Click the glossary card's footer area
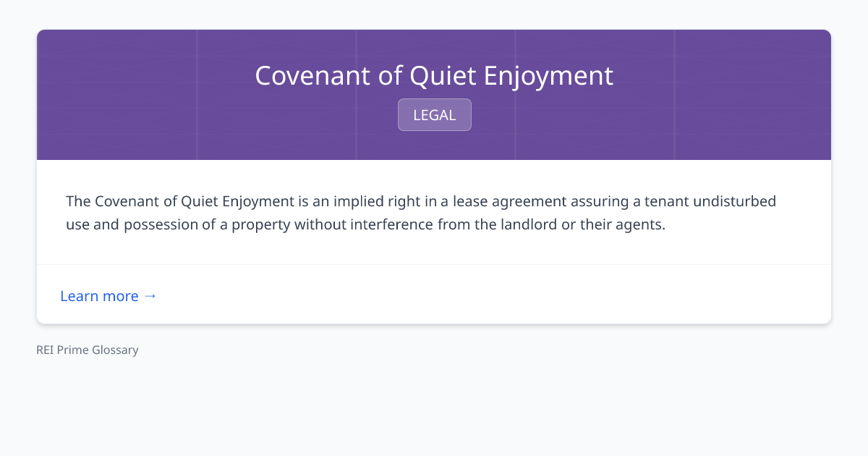The height and width of the screenshot is (456, 868). 434,295
